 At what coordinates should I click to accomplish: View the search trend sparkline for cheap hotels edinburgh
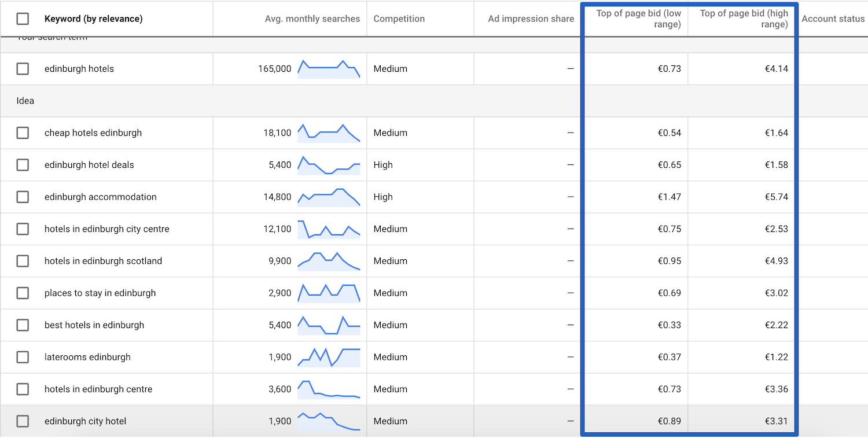tap(329, 133)
